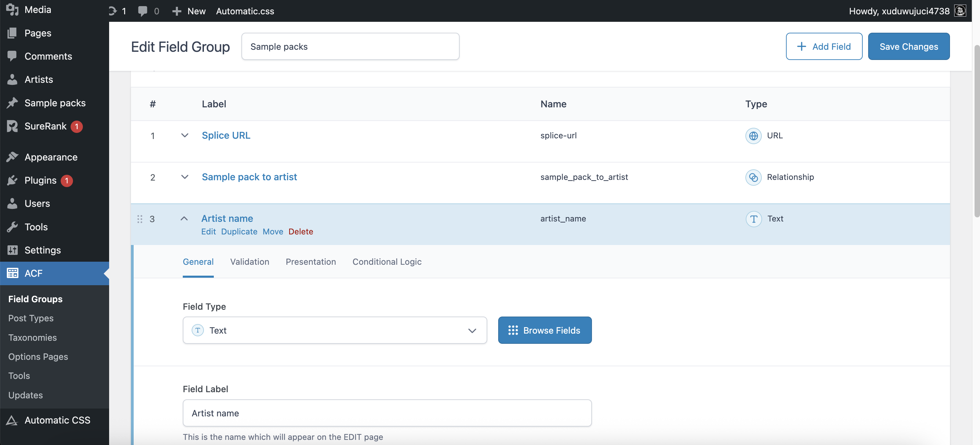Click the comments bubble icon in admin bar

pos(143,11)
